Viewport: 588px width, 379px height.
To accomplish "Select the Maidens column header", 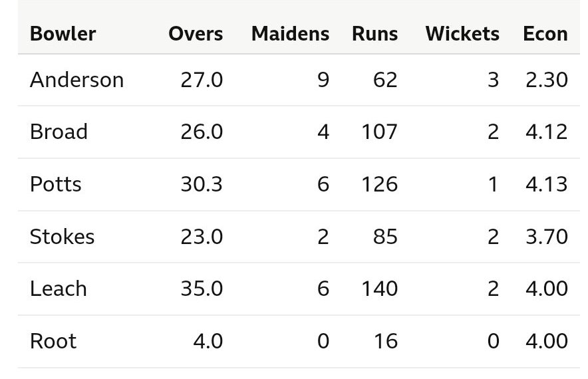I will point(290,34).
